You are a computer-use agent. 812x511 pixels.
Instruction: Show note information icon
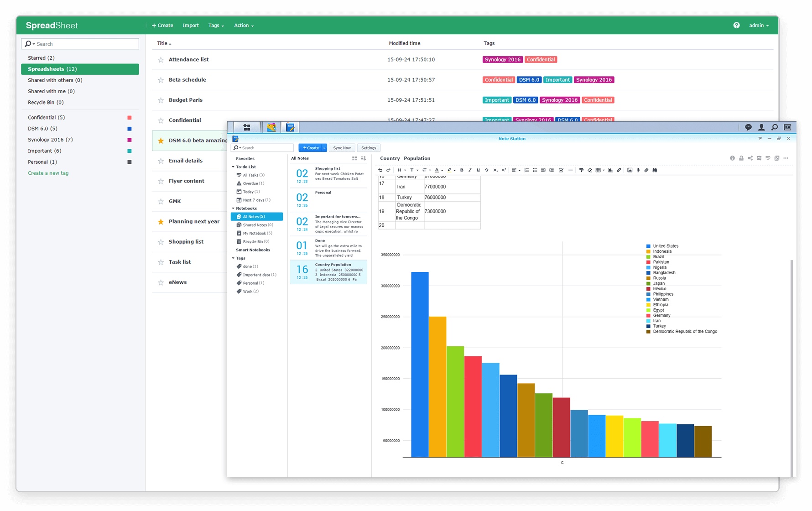tap(732, 158)
